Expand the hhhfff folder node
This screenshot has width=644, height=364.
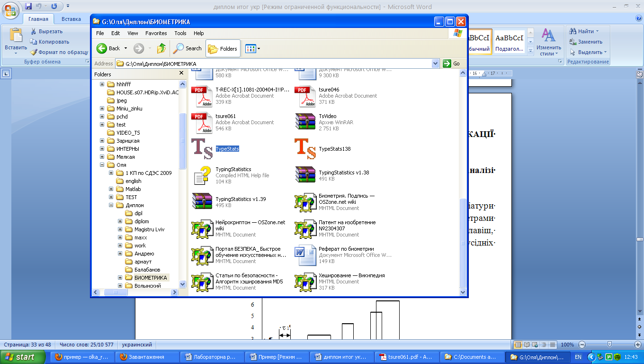(102, 84)
